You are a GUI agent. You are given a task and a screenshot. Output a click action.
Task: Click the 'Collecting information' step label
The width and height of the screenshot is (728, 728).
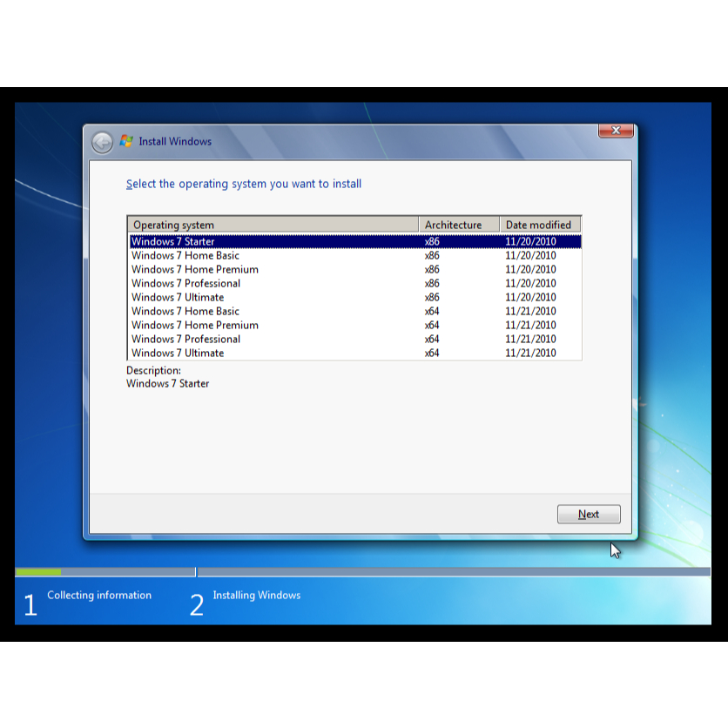coord(99,596)
